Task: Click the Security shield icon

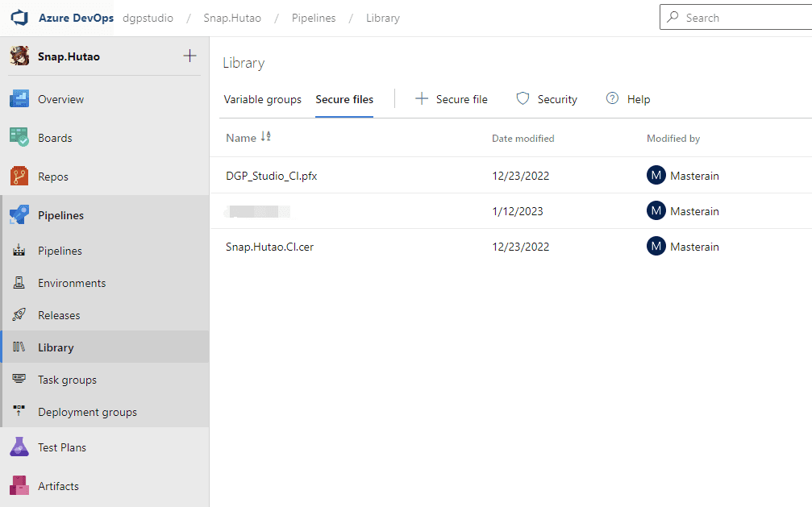Action: point(523,98)
